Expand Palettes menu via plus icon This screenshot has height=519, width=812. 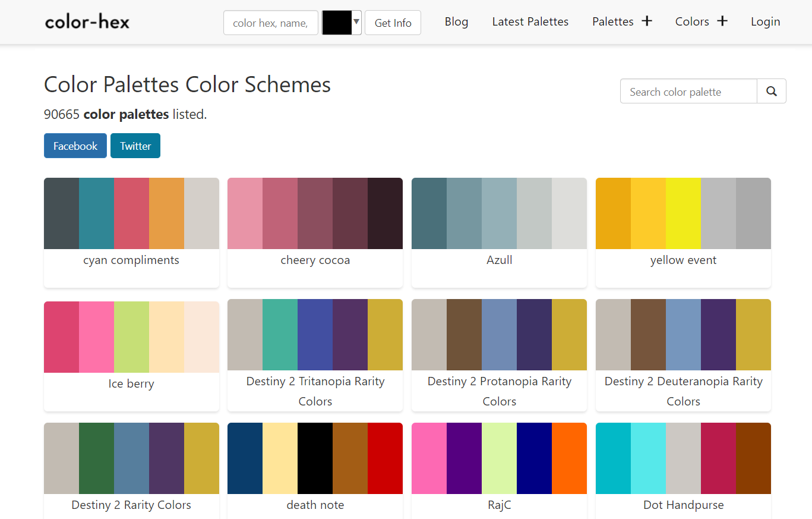pyautogui.click(x=647, y=21)
